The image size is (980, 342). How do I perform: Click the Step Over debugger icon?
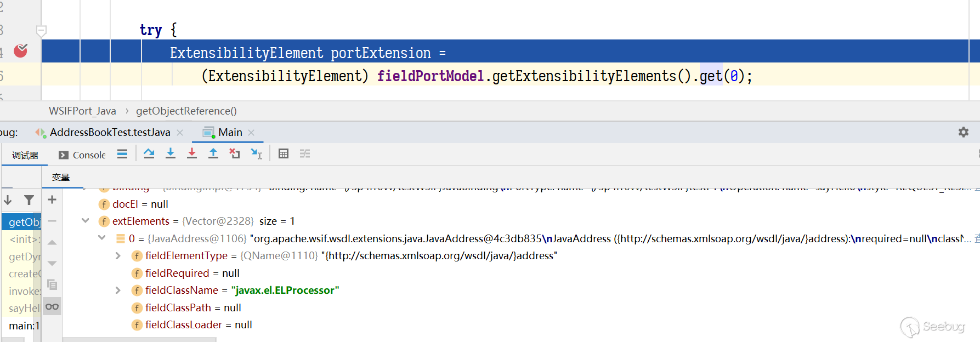(149, 154)
